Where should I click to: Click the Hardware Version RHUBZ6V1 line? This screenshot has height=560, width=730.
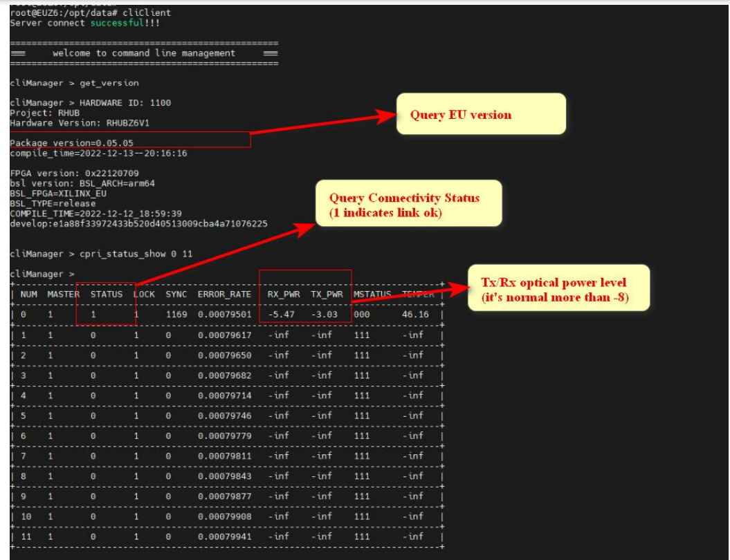80,123
